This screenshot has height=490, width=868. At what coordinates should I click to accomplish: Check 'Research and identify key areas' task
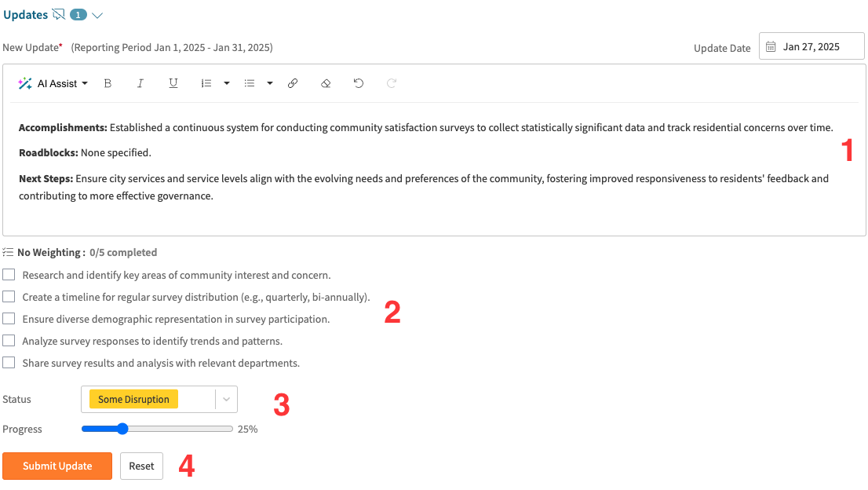click(x=9, y=274)
